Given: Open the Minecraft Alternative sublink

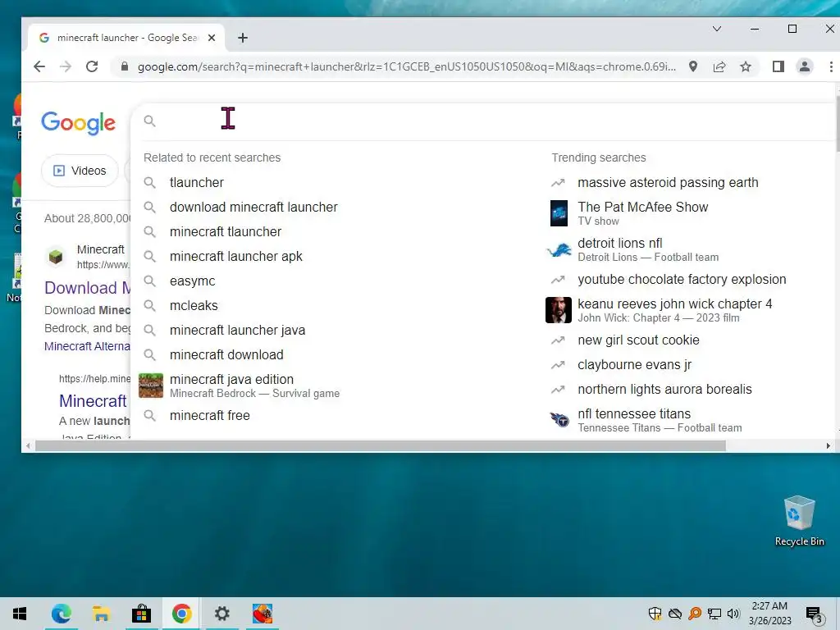Looking at the screenshot, I should pyautogui.click(x=87, y=346).
